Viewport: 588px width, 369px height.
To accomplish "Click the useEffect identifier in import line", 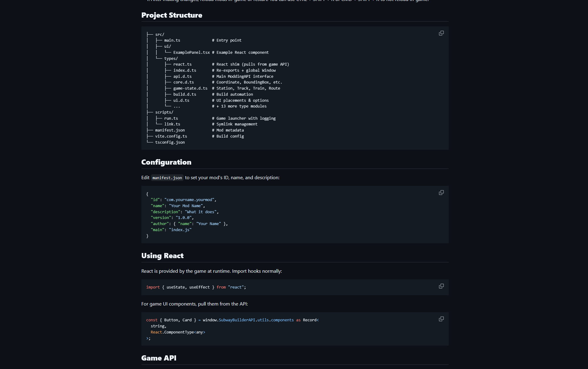I will pyautogui.click(x=199, y=287).
